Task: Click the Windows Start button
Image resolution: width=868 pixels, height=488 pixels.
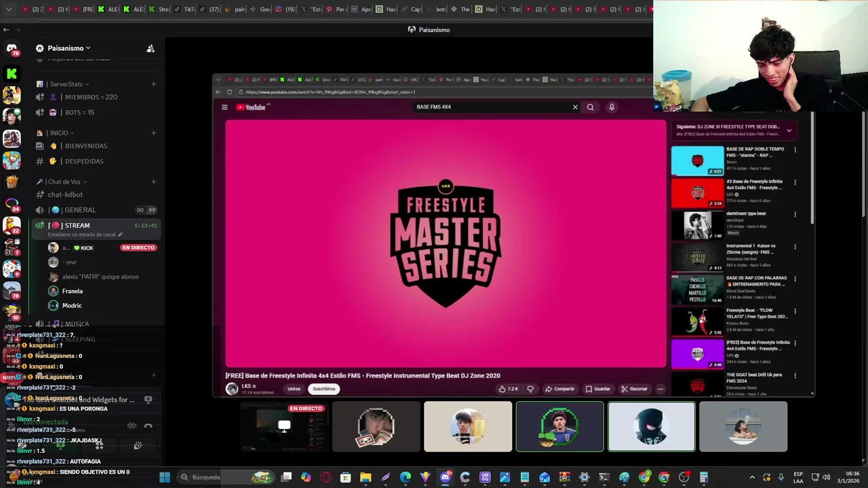Action: point(164,477)
